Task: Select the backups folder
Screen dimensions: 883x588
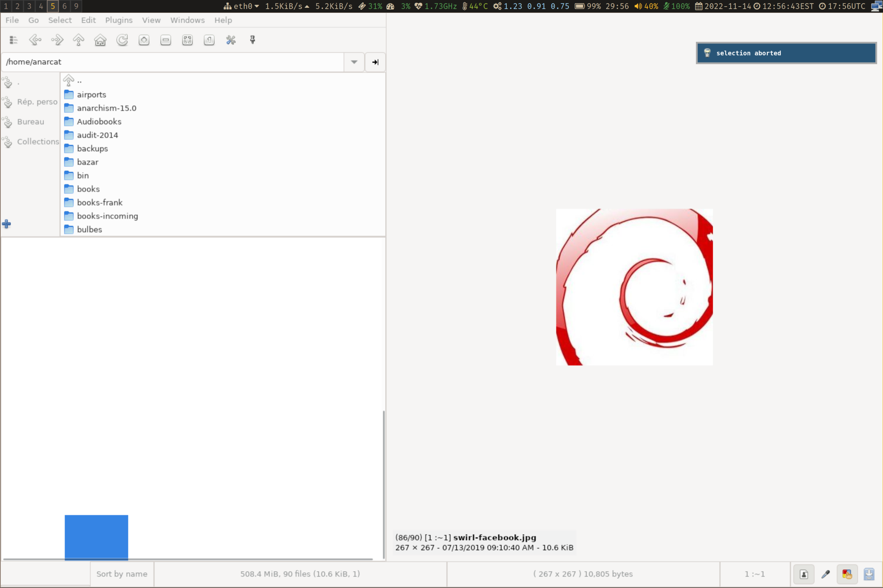Action: click(x=223, y=149)
